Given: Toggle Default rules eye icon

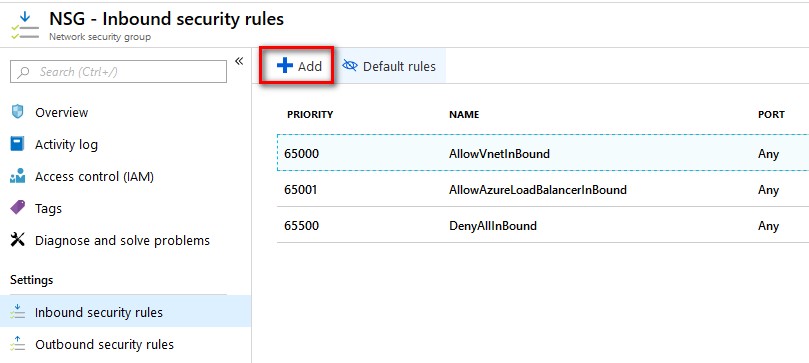Looking at the screenshot, I should [350, 65].
